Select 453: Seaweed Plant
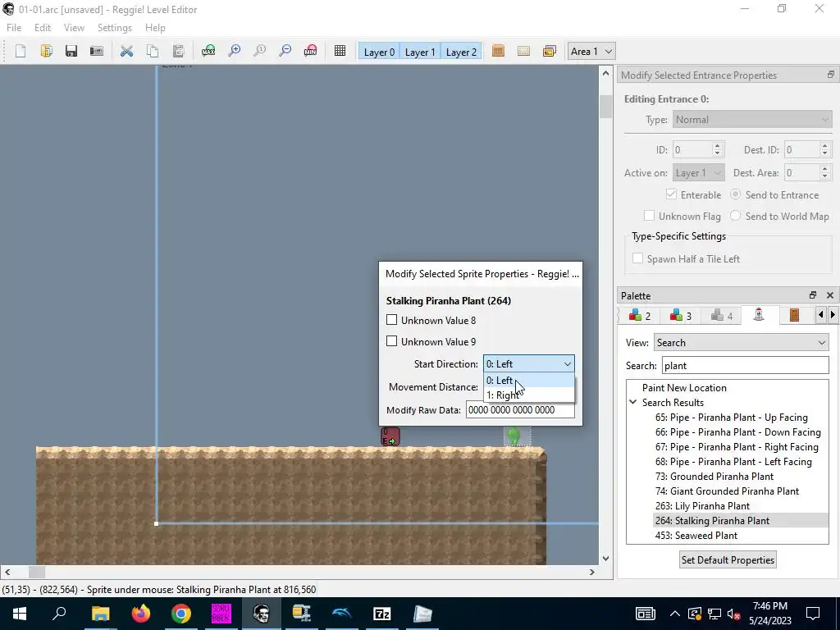The width and height of the screenshot is (840, 630). (x=696, y=535)
